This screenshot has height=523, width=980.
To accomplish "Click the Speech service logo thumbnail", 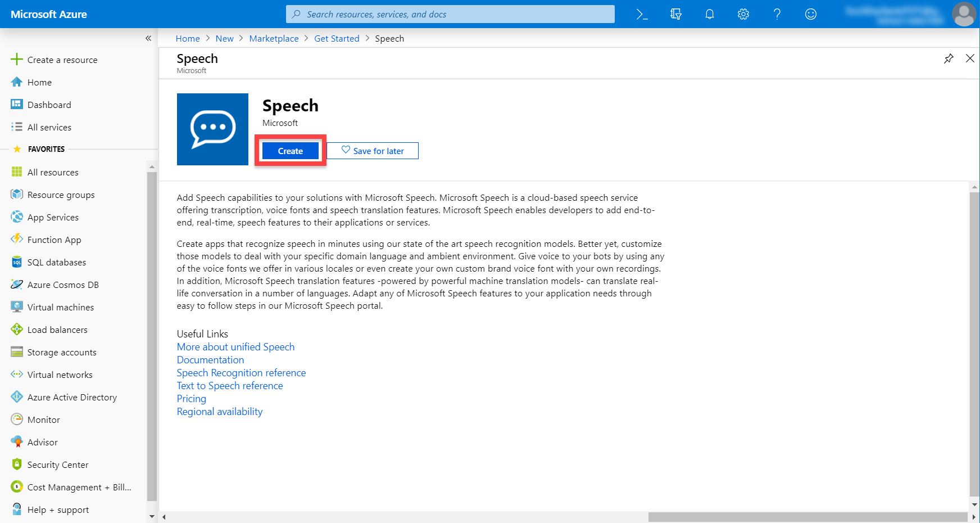I will pos(212,129).
